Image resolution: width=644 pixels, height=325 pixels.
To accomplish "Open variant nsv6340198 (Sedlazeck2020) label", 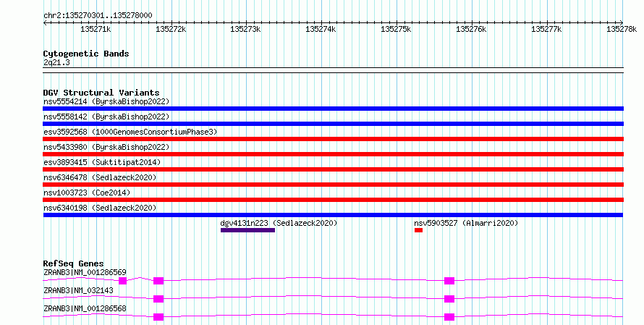I will (x=100, y=208).
